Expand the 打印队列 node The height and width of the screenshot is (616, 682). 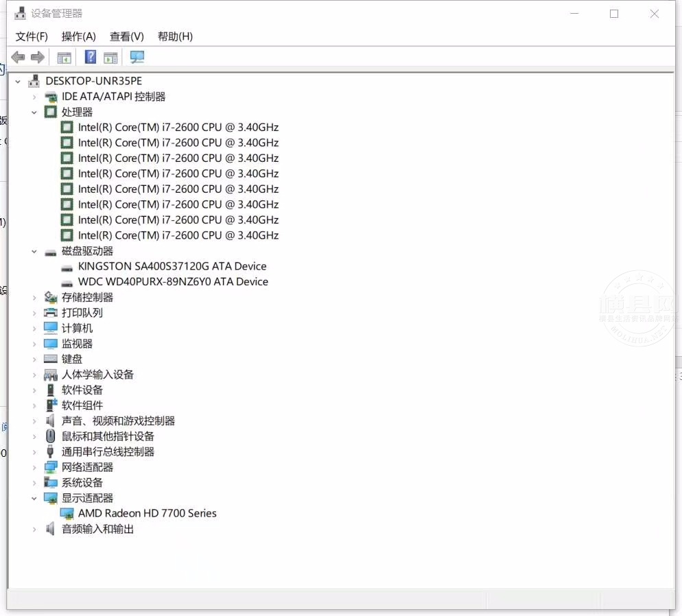click(34, 313)
